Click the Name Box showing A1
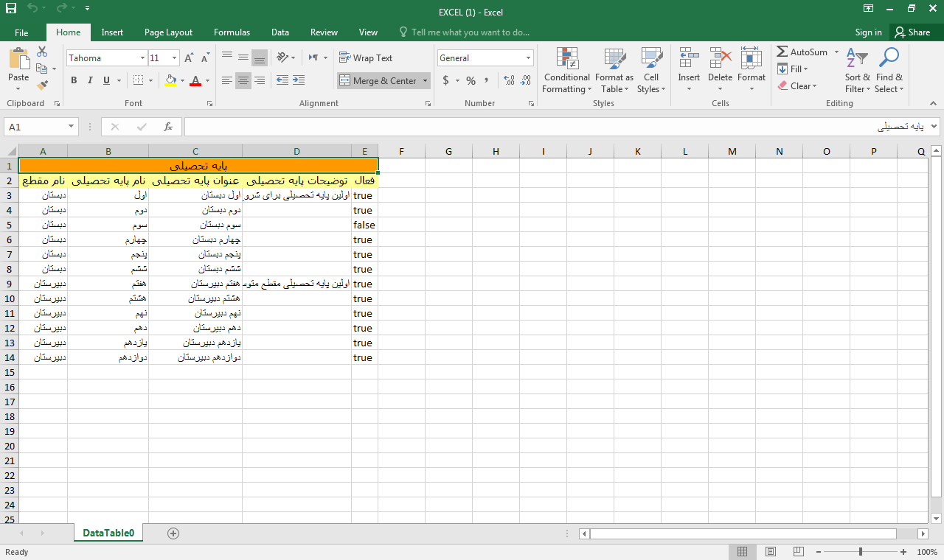This screenshot has width=944, height=560. pyautogui.click(x=41, y=127)
